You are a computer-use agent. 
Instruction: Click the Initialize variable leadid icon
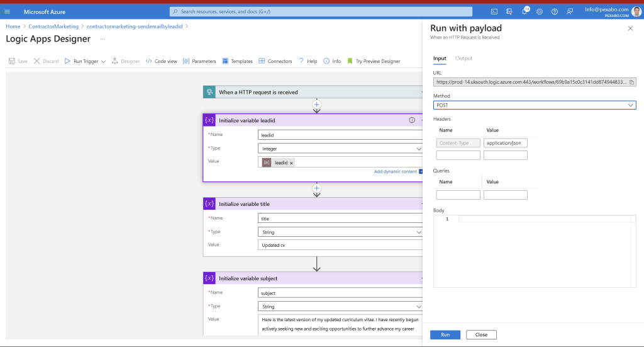209,120
